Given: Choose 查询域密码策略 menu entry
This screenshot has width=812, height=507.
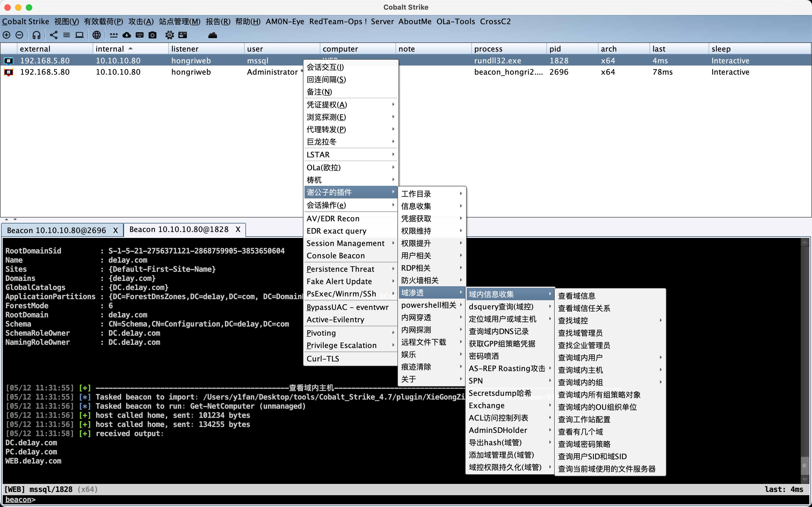Looking at the screenshot, I should coord(584,444).
